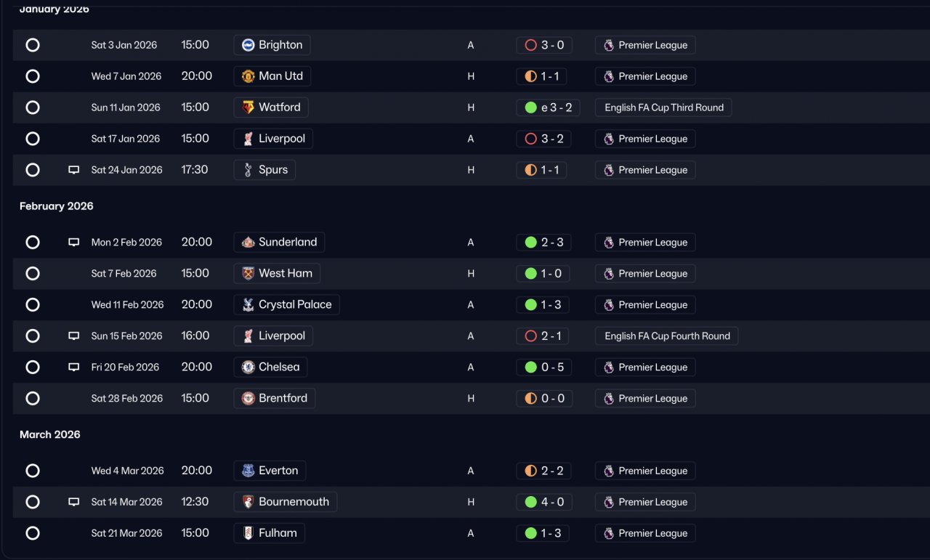Open English FA Cup Fourth Round competition

(666, 336)
